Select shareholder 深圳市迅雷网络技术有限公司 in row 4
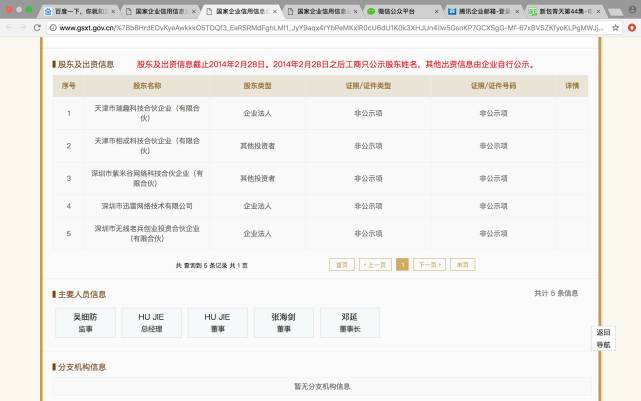The image size is (641, 401). (x=147, y=206)
